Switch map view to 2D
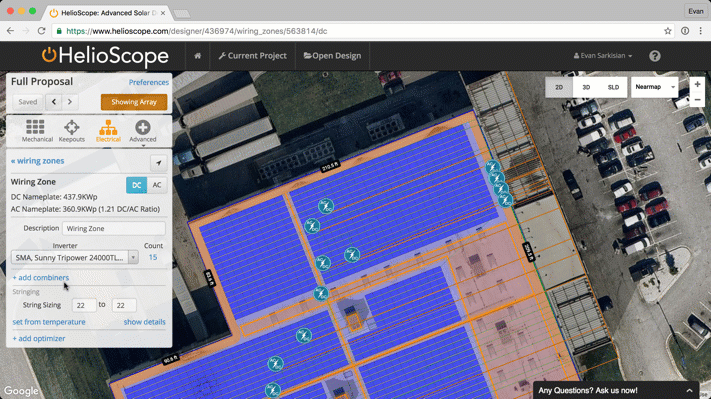 (559, 87)
